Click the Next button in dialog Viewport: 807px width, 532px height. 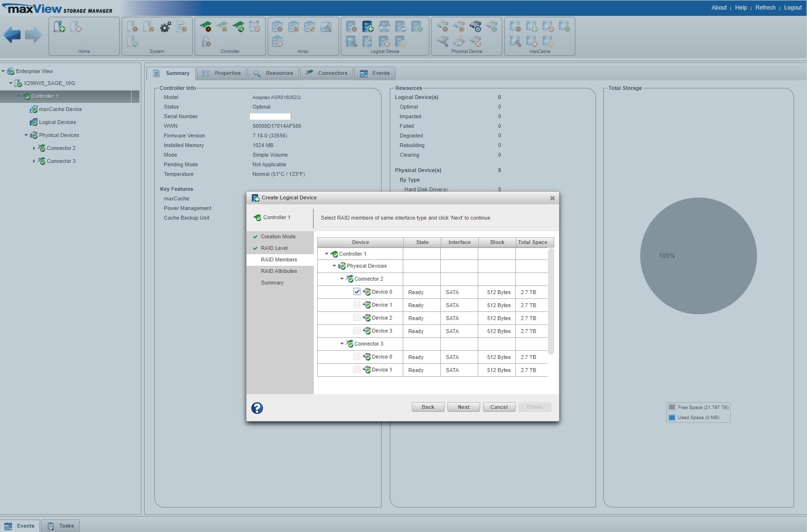point(463,407)
